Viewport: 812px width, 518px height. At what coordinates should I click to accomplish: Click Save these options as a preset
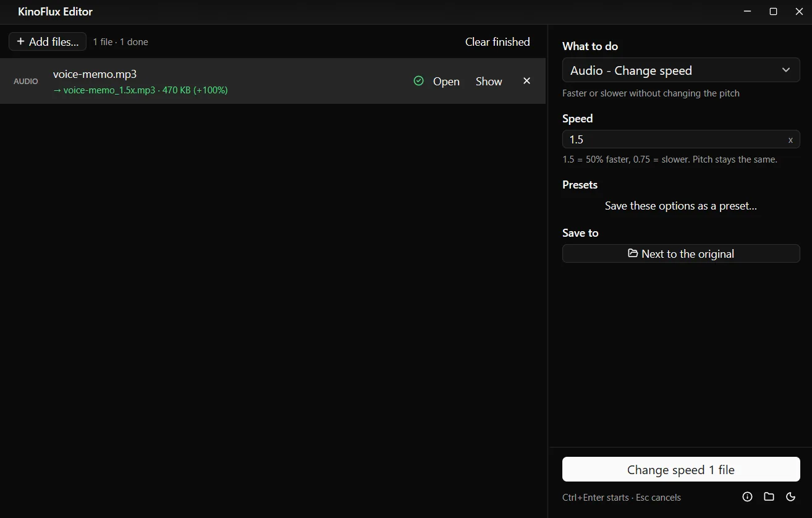(681, 206)
